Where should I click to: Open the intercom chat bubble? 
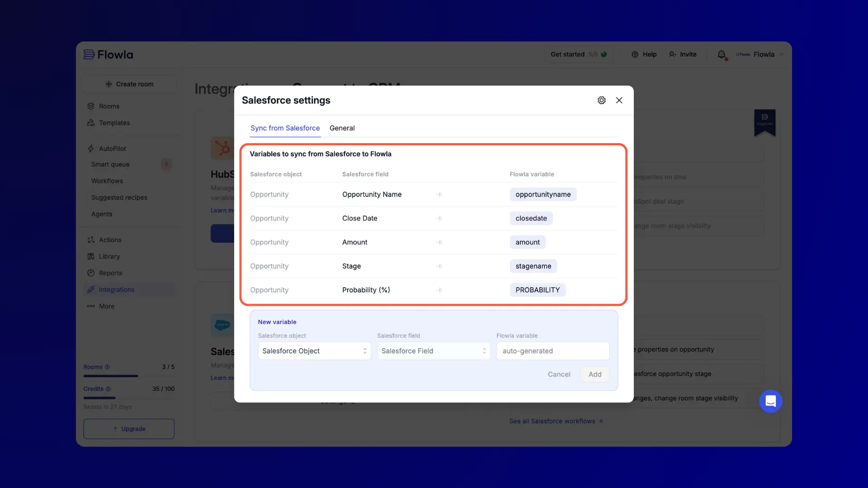coord(771,401)
